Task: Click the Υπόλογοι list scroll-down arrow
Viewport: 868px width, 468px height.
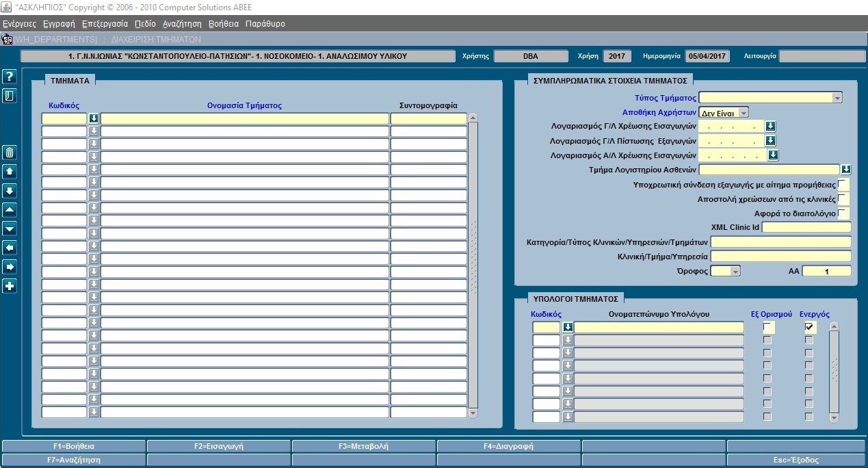Action: (834, 417)
